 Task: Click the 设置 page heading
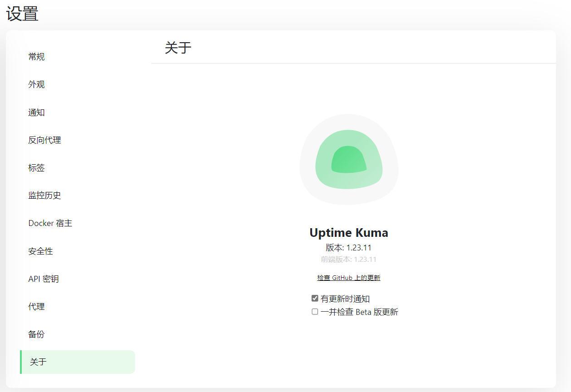(x=22, y=14)
